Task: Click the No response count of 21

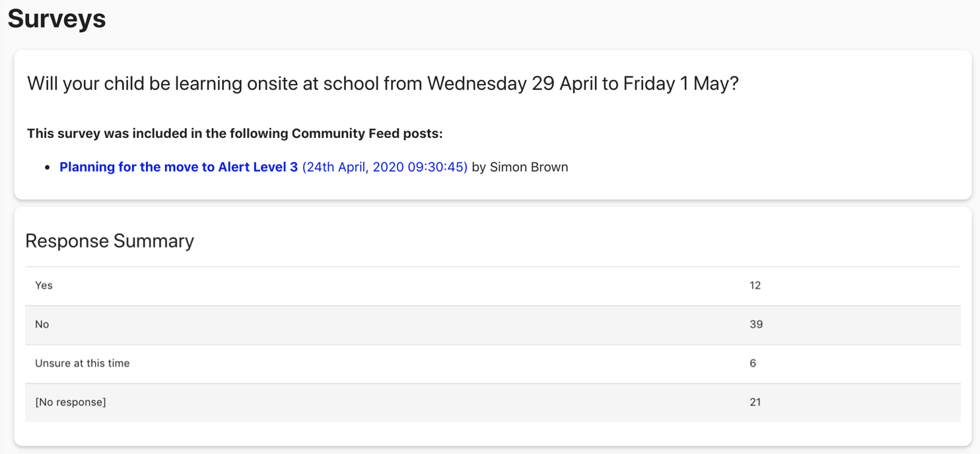Action: click(755, 403)
